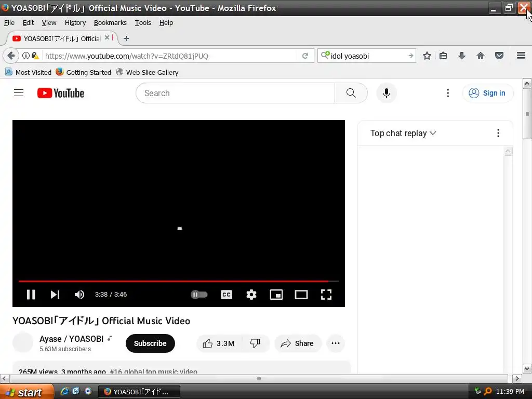Click YouTube search magnifier button

click(351, 93)
